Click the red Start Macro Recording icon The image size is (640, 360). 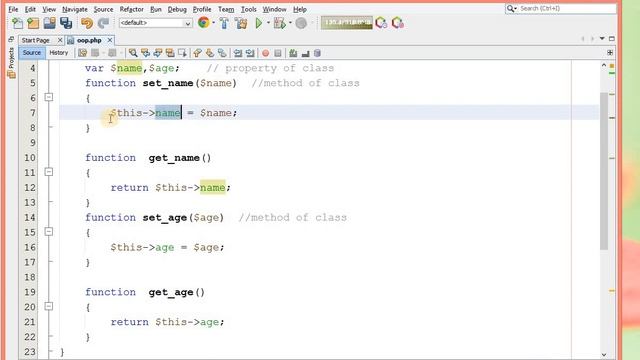tap(265, 53)
